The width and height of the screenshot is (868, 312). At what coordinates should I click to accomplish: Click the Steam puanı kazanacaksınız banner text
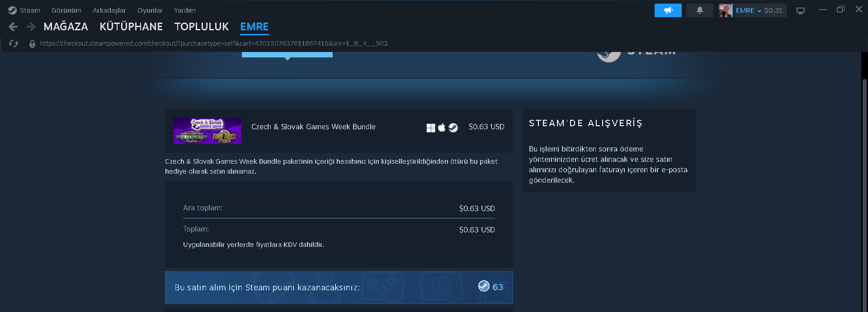click(267, 288)
